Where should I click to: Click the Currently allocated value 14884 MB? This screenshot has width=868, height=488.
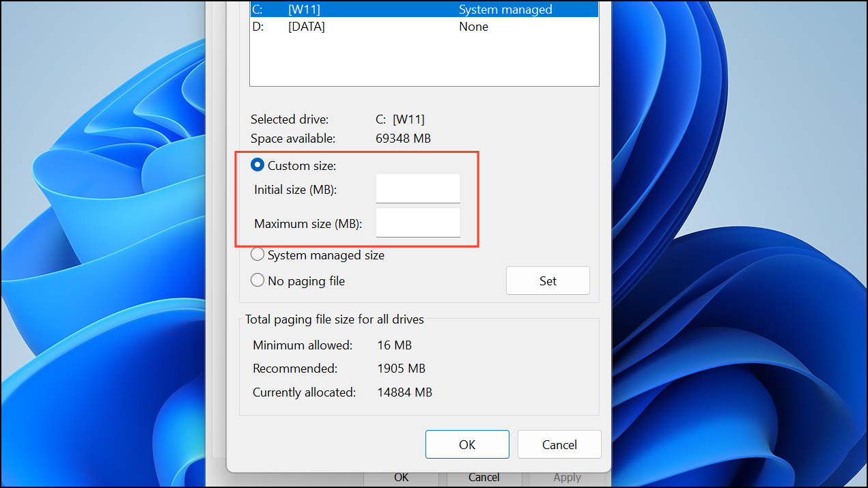(x=405, y=392)
